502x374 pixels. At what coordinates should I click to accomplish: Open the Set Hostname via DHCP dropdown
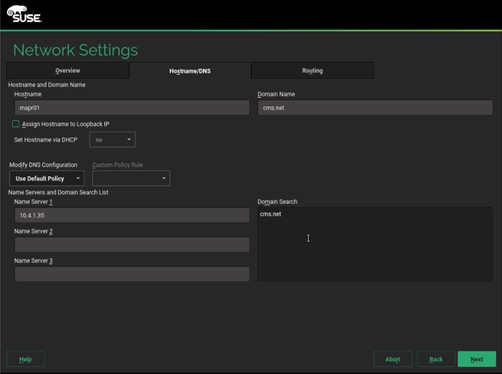coord(112,140)
